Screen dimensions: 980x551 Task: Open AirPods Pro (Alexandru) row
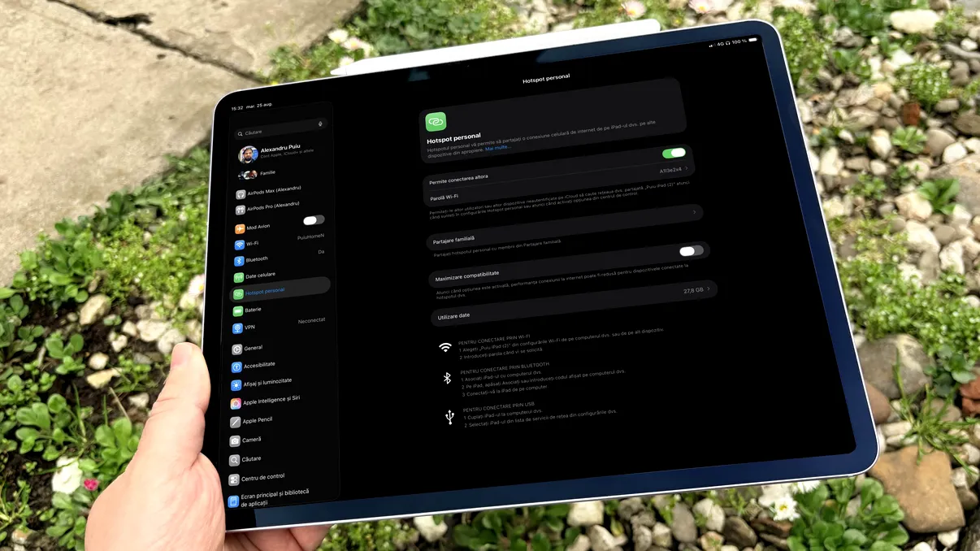pos(282,208)
